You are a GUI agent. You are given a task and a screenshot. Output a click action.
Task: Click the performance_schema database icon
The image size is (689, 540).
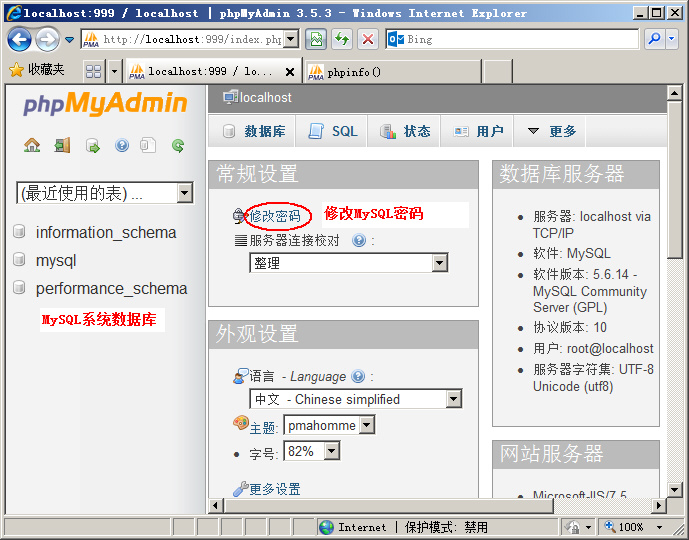pos(19,288)
